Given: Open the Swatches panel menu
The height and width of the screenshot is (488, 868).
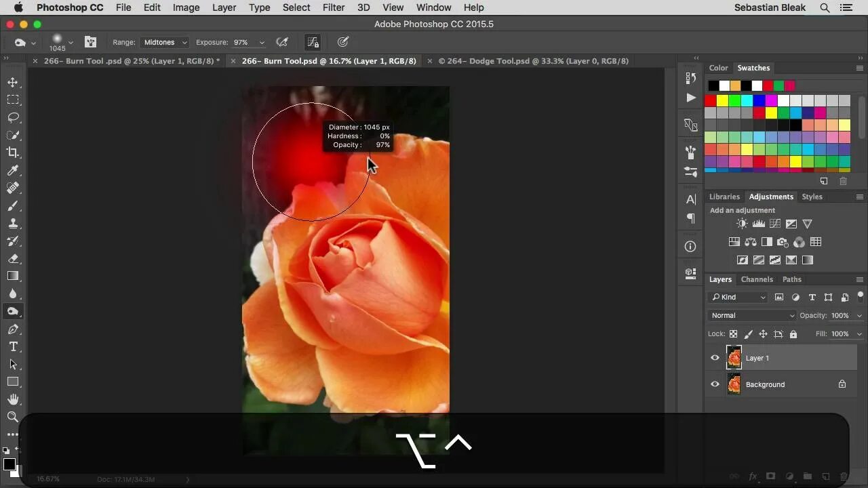Looking at the screenshot, I should coord(860,68).
